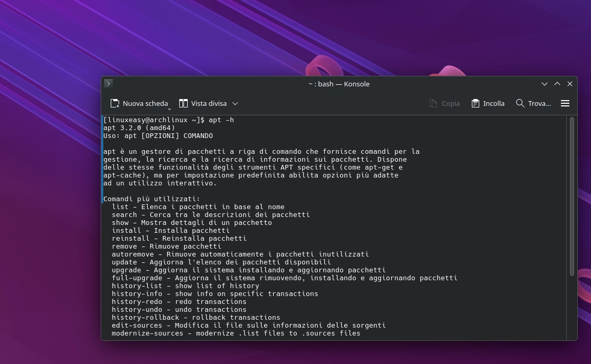Screen dimensions: 591x364
Task: Click the Nuova scheda label
Action: [146, 103]
